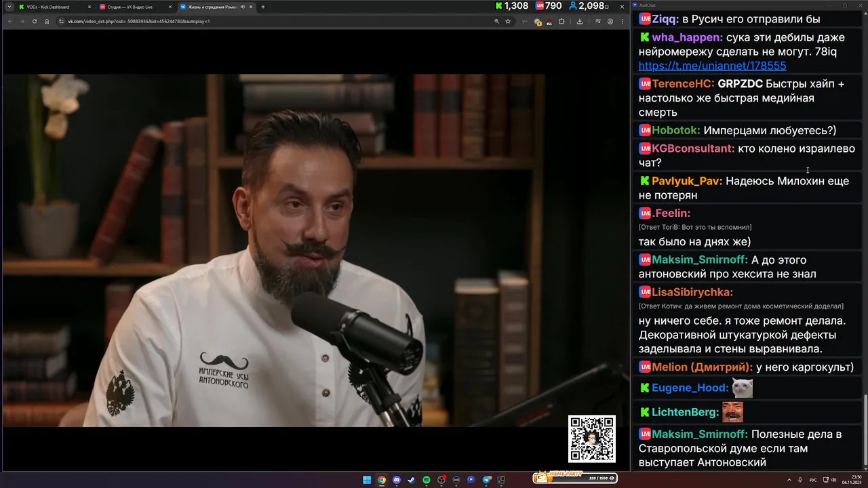Go forward in browser history
The height and width of the screenshot is (488, 868).
tap(22, 21)
